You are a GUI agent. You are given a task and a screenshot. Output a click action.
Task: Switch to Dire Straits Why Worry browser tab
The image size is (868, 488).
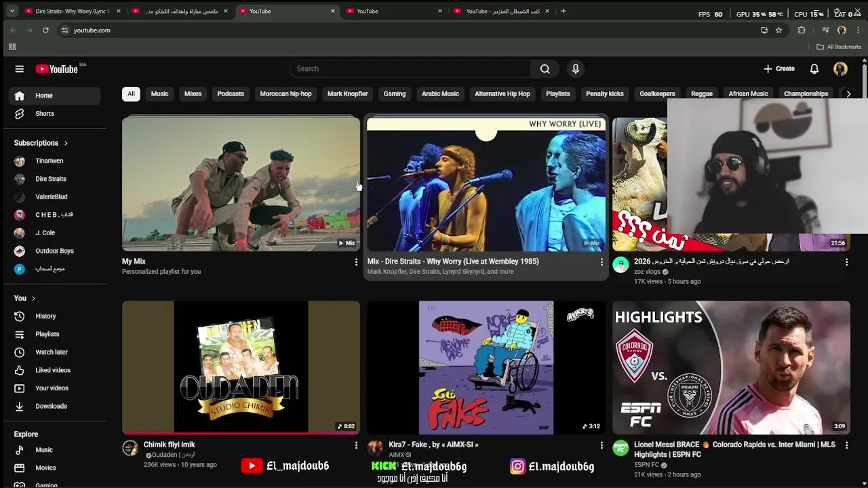pyautogui.click(x=72, y=11)
